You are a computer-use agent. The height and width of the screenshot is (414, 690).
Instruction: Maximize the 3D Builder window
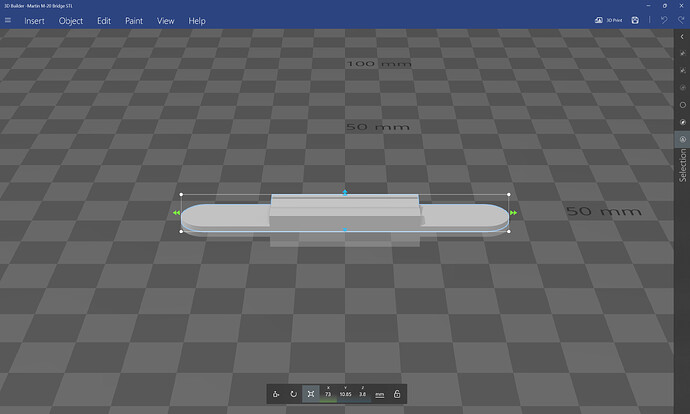tap(665, 6)
